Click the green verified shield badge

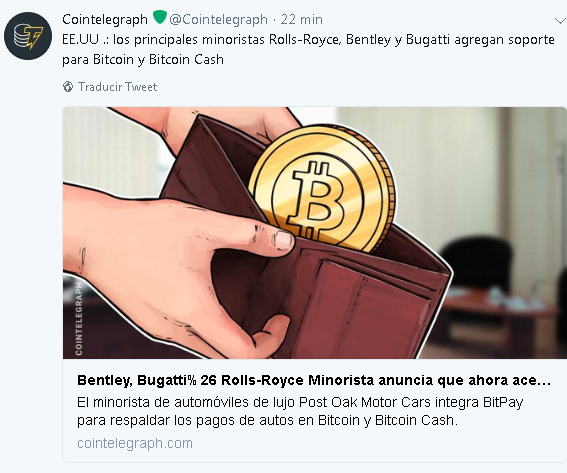159,17
